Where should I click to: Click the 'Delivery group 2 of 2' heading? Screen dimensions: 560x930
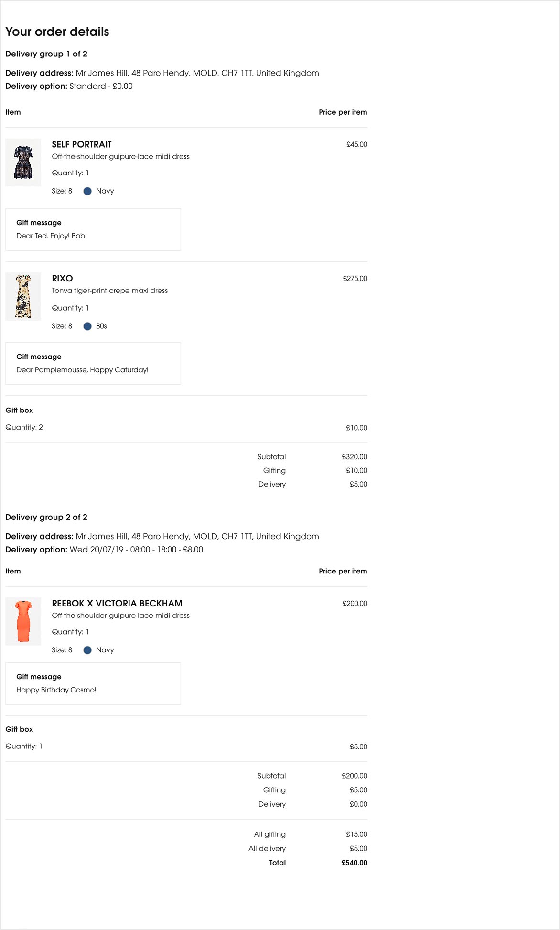coord(46,517)
